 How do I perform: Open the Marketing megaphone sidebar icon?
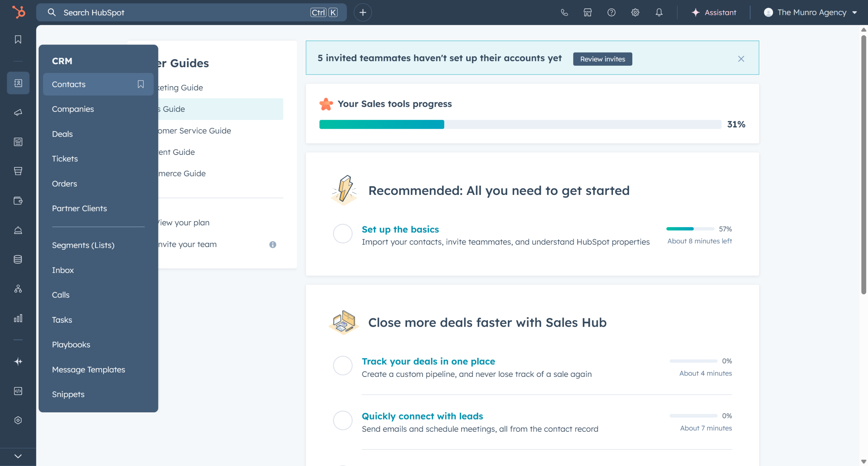coord(18,112)
